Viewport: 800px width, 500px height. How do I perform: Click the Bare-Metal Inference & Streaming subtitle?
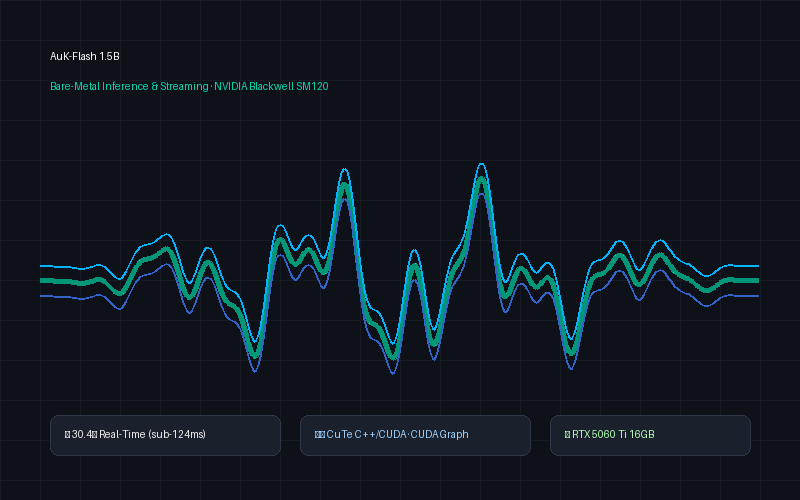[x=129, y=86]
